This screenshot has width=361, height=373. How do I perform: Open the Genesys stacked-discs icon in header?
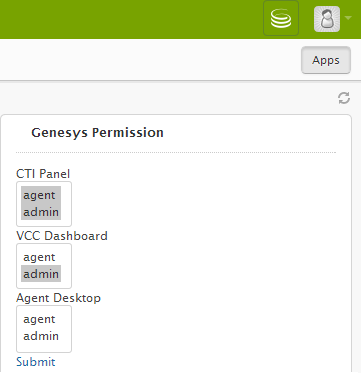point(281,18)
